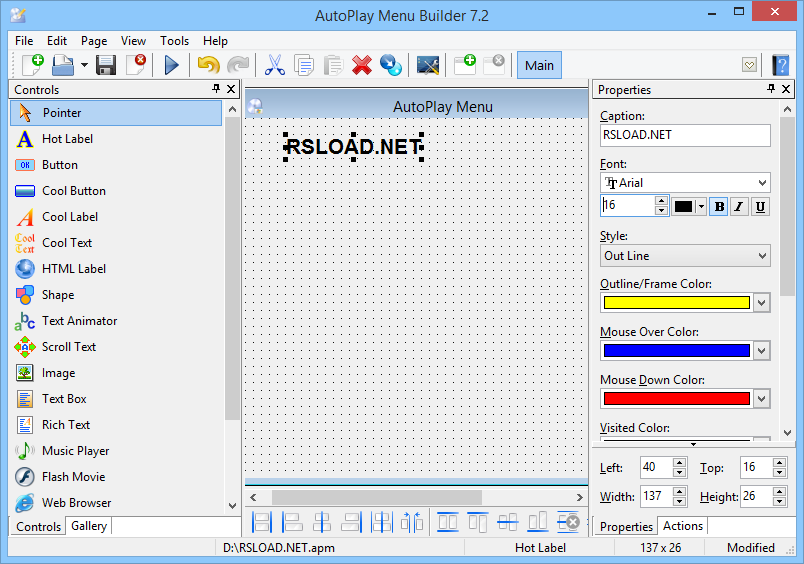Select the Hot Label control

click(116, 139)
